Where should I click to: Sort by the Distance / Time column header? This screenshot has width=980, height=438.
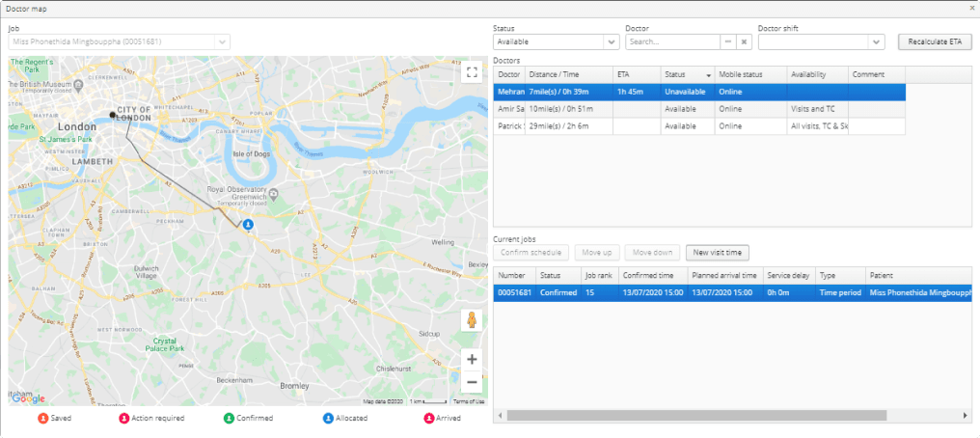coord(568,74)
